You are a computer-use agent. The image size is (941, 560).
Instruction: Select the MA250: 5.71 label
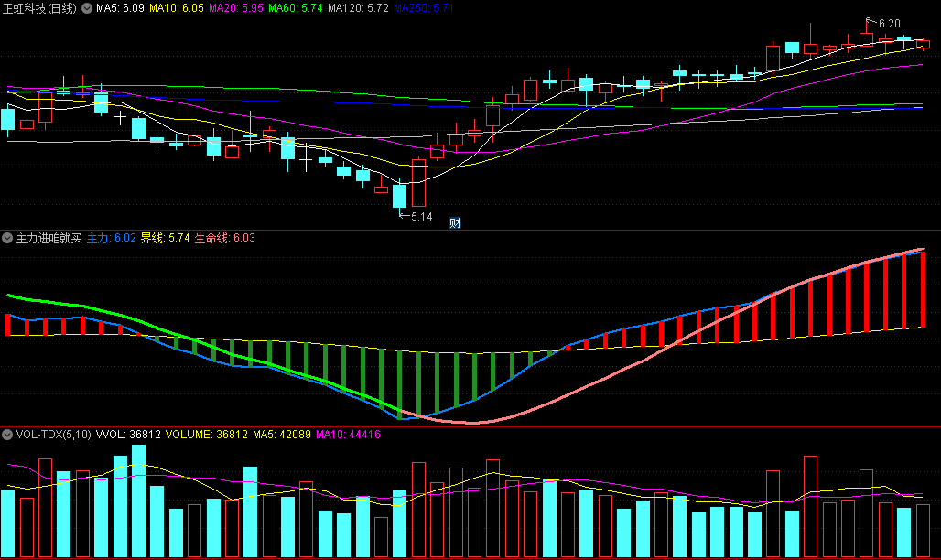click(424, 8)
